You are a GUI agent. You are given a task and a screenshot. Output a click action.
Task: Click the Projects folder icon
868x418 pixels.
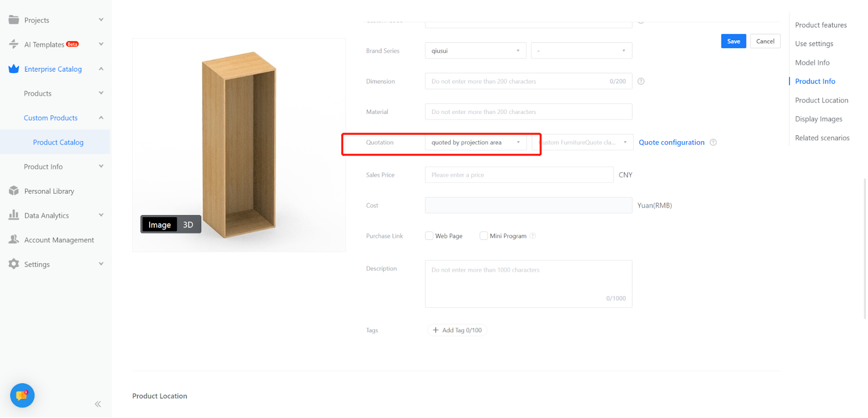tap(14, 20)
